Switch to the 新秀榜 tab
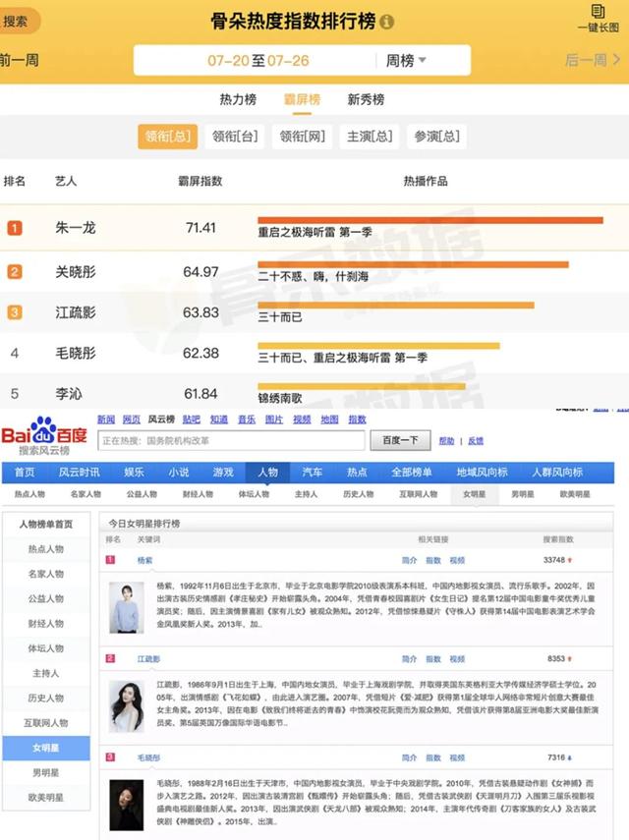629x840 pixels. point(366,99)
